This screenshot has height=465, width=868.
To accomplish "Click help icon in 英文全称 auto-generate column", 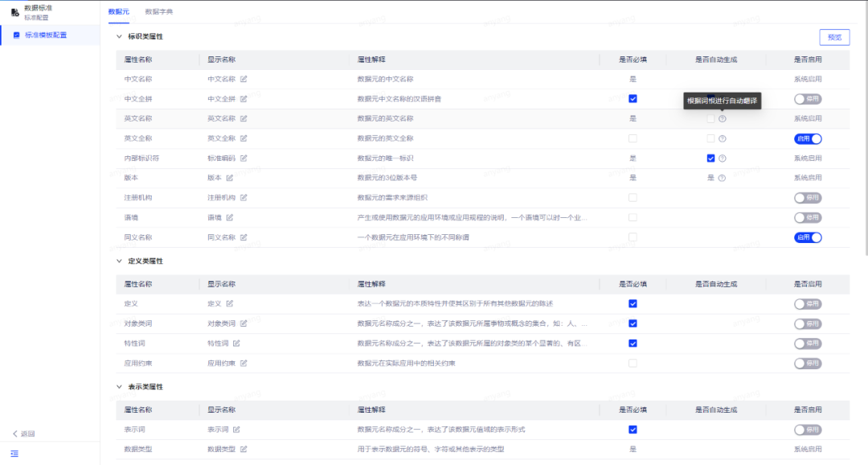I will (723, 138).
